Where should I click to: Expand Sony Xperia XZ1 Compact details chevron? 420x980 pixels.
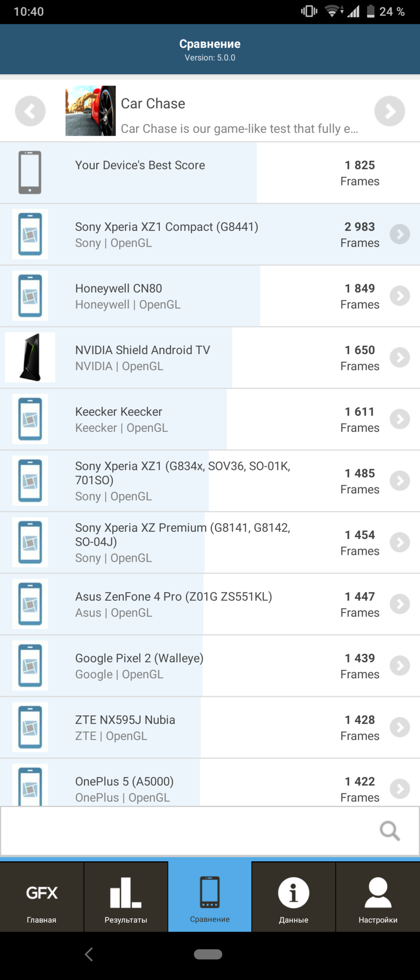click(x=399, y=234)
